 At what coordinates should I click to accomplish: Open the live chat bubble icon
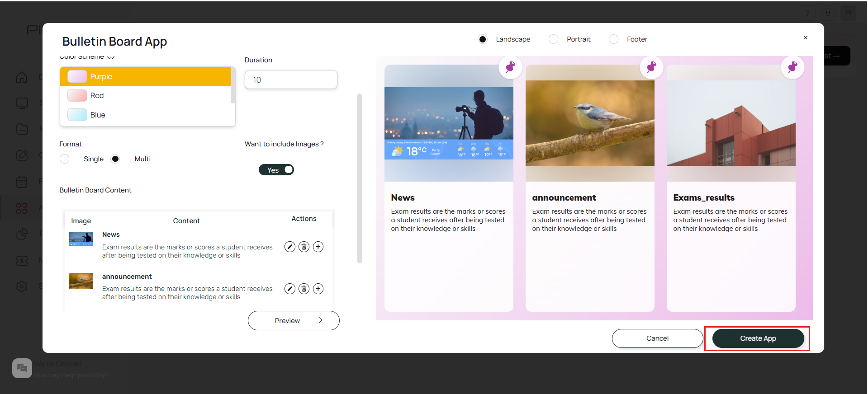click(x=22, y=368)
